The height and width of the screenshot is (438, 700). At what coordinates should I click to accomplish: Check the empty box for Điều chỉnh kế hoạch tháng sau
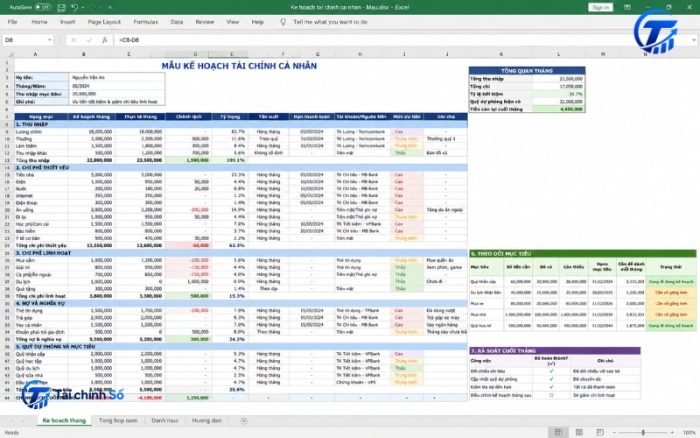tap(551, 395)
